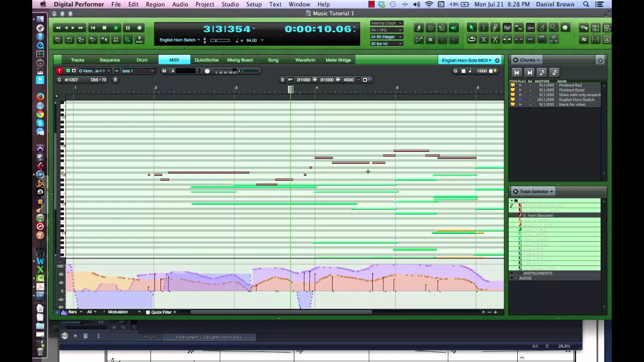Click the Quick Filter checkbox
The width and height of the screenshot is (644, 362).
pos(148,312)
